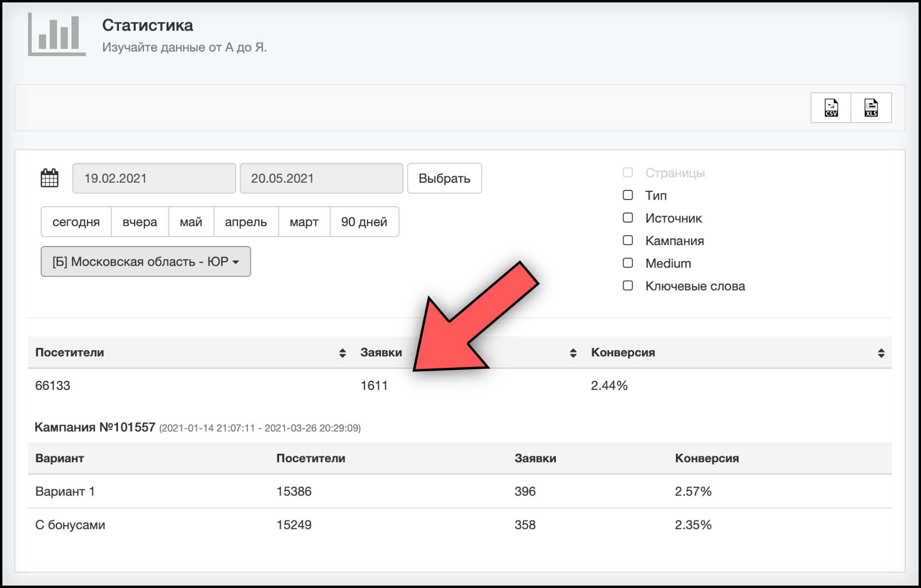
Task: Sort table by Посетители column arrows
Action: 342,353
